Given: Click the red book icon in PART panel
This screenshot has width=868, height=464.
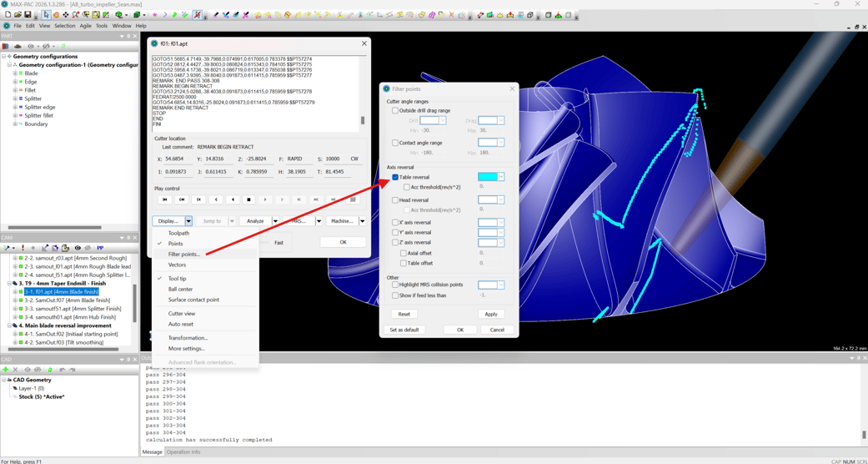Looking at the screenshot, I should 6,47.
